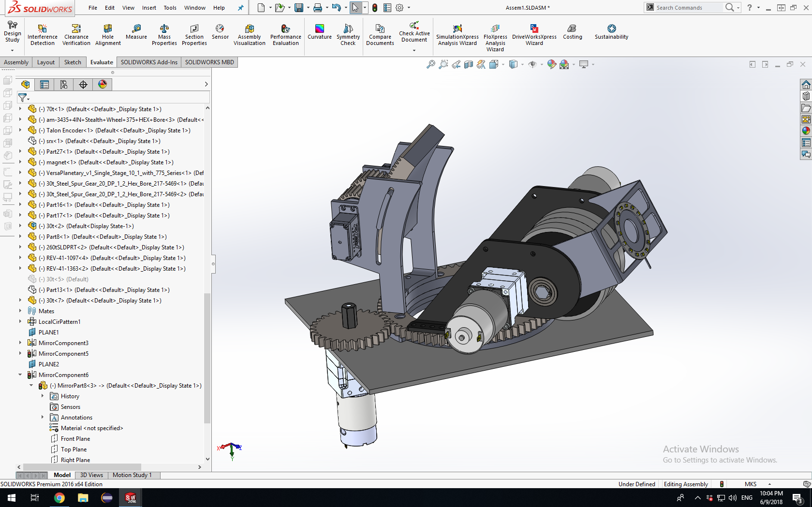Click the Search Commands input field
The height and width of the screenshot is (507, 812).
tap(689, 8)
